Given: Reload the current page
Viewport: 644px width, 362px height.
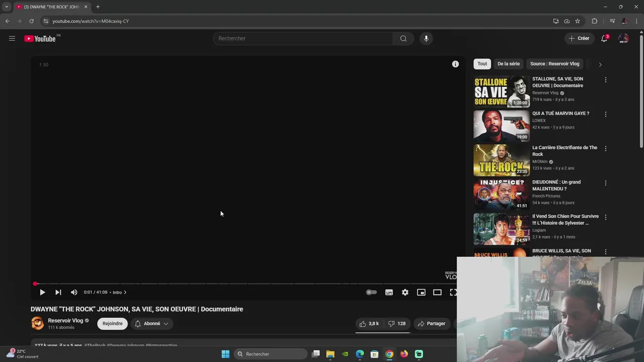Looking at the screenshot, I should pos(31,21).
